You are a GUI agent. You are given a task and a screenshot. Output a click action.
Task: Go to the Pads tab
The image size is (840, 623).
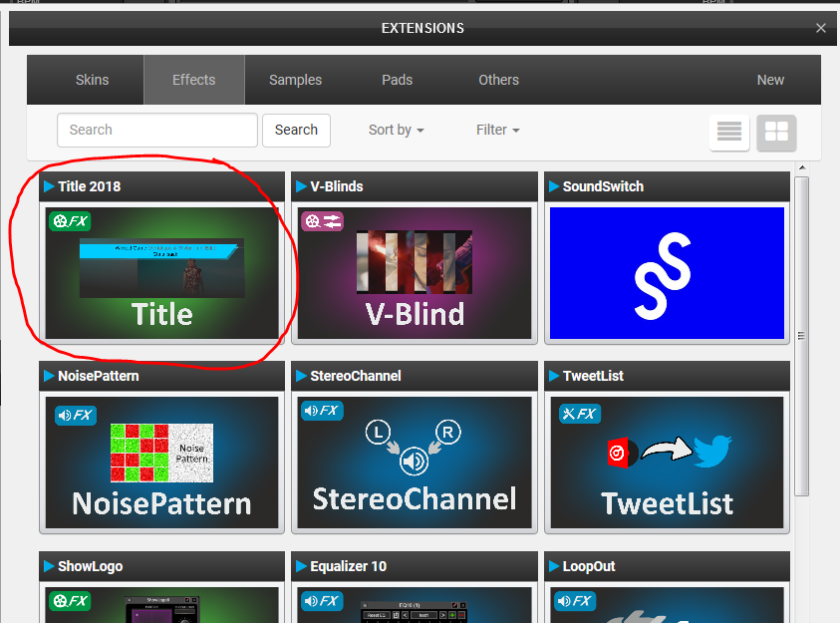point(397,80)
